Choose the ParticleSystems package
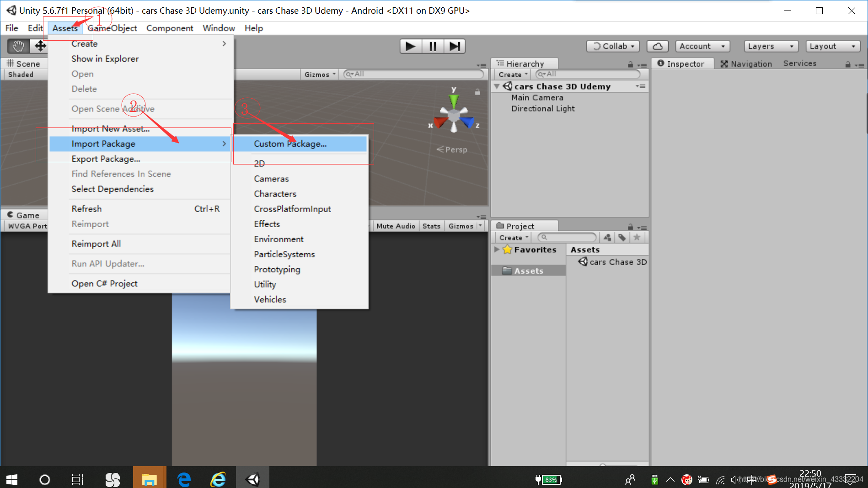 [x=300, y=254]
